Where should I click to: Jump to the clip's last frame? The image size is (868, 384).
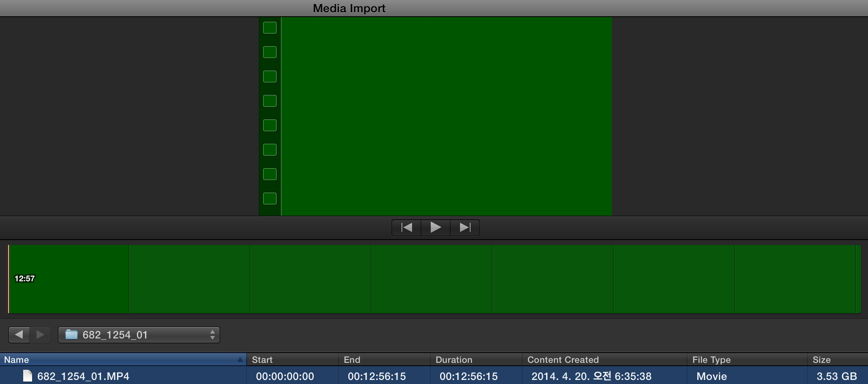point(465,227)
